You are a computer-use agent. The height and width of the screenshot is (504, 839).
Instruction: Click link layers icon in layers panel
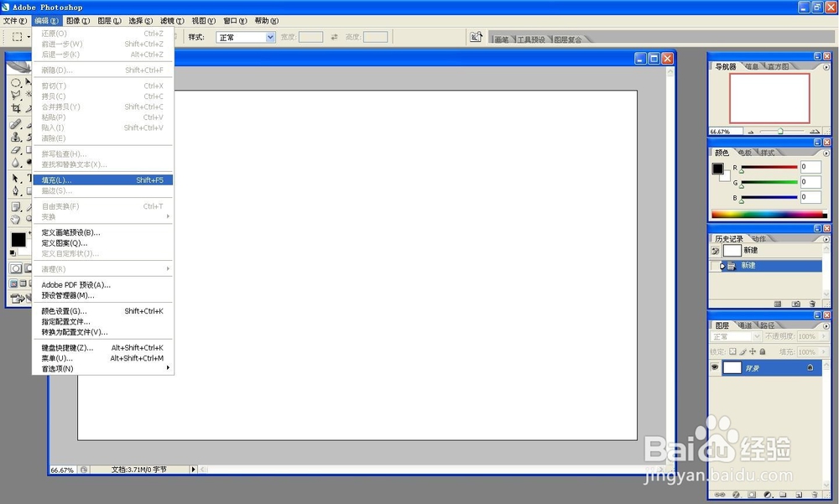tap(720, 495)
